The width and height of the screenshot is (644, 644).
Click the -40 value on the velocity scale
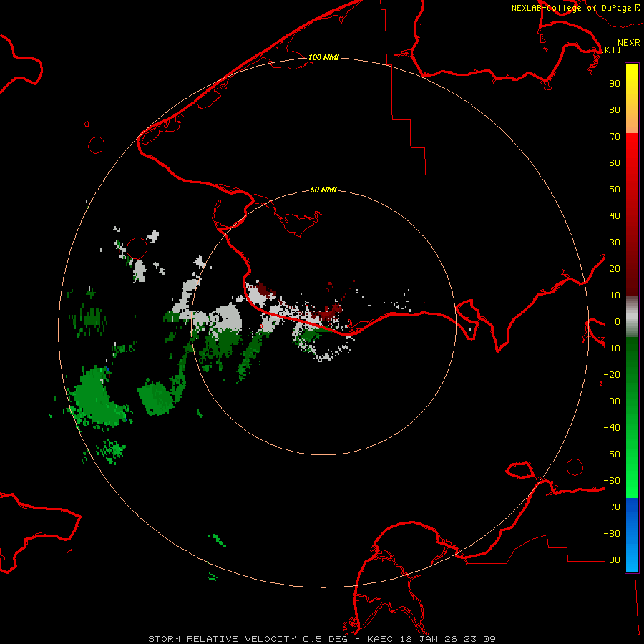click(612, 428)
